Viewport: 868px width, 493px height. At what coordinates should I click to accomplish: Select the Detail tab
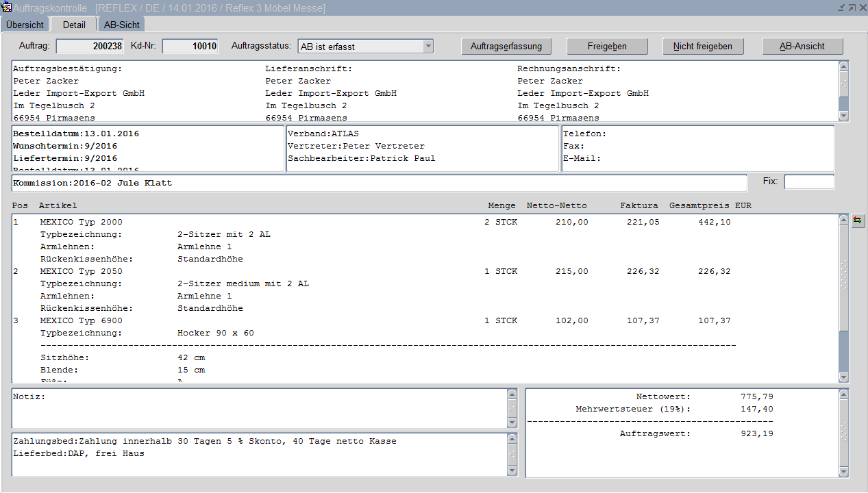(x=74, y=25)
